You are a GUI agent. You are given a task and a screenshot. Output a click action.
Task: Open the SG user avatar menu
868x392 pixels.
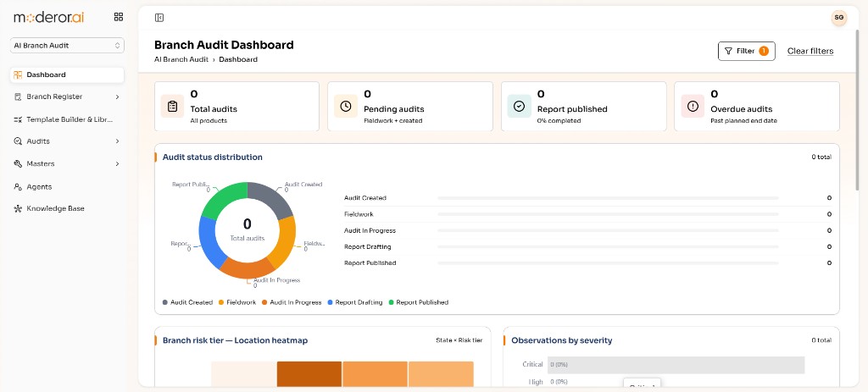coord(838,18)
